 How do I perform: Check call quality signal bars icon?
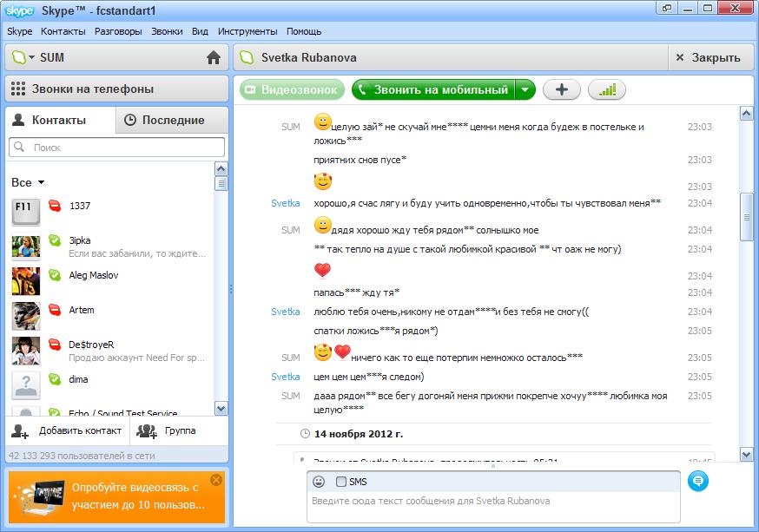pyautogui.click(x=606, y=89)
